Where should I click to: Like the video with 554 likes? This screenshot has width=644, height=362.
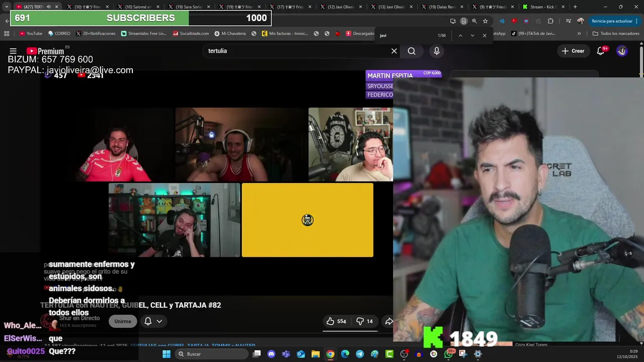coord(336,321)
